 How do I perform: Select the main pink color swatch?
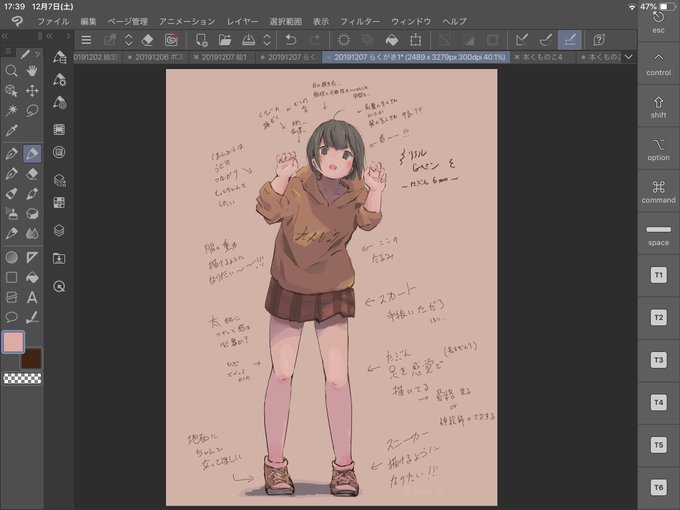(x=13, y=342)
